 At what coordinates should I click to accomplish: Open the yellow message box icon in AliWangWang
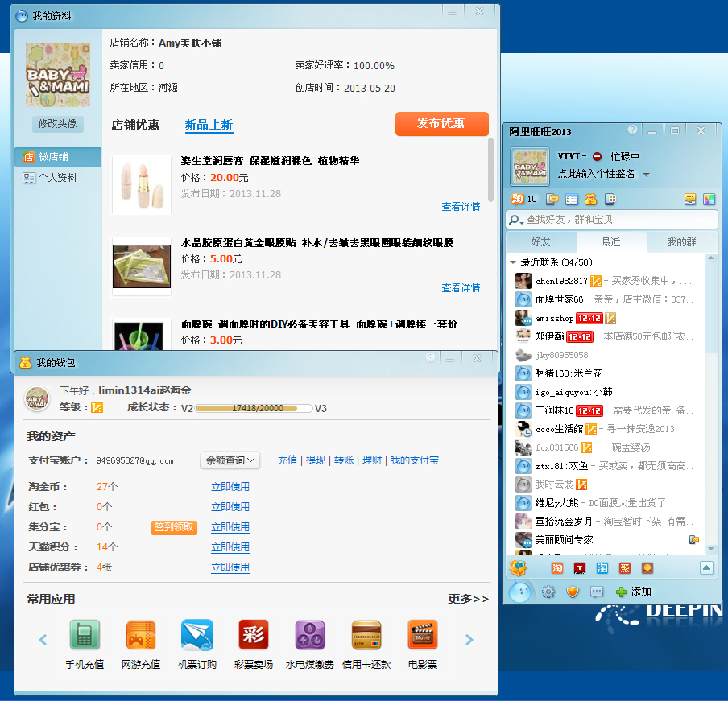pyautogui.click(x=690, y=199)
